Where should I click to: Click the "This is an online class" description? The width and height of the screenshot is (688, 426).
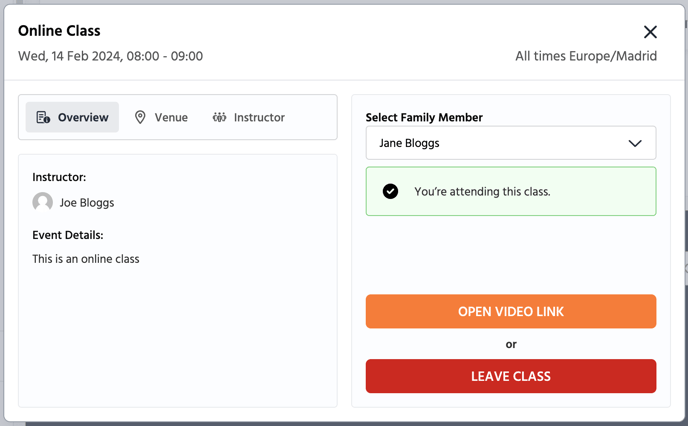86,259
